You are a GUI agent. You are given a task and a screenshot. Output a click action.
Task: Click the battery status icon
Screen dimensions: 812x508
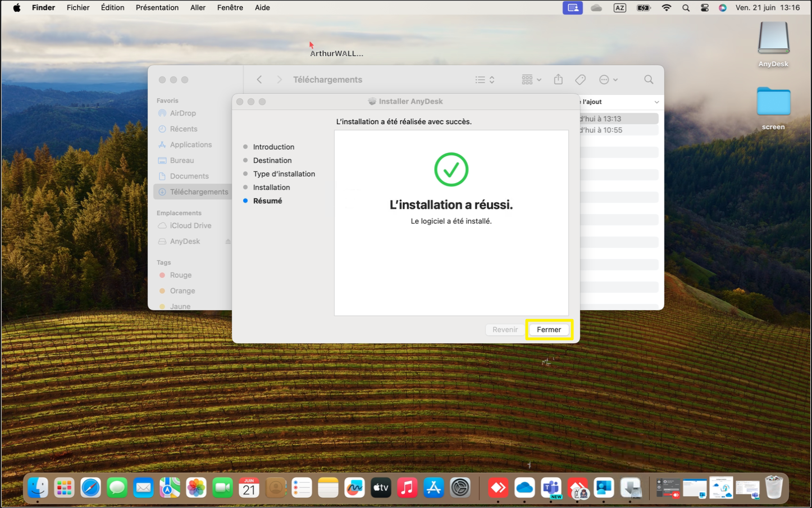pos(644,8)
